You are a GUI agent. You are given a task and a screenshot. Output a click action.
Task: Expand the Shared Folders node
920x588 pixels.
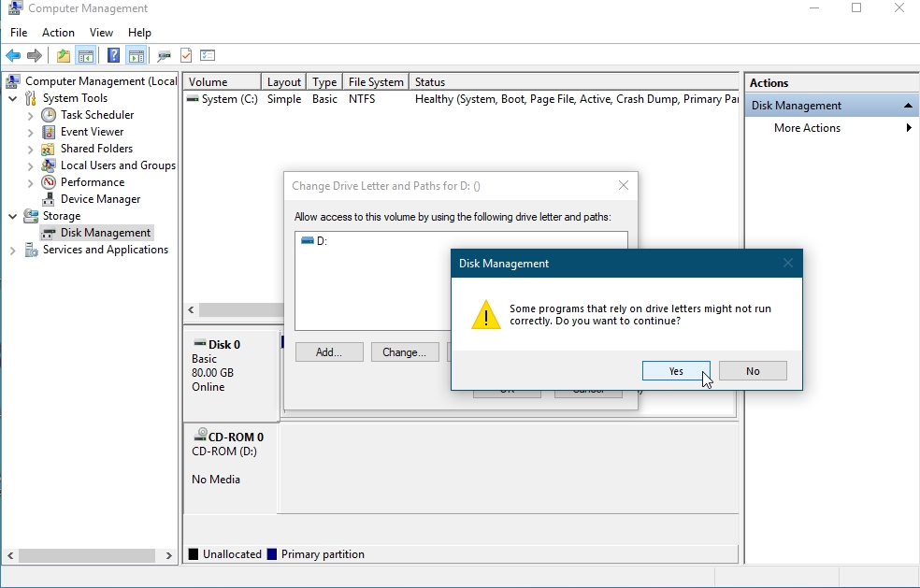[x=31, y=149]
